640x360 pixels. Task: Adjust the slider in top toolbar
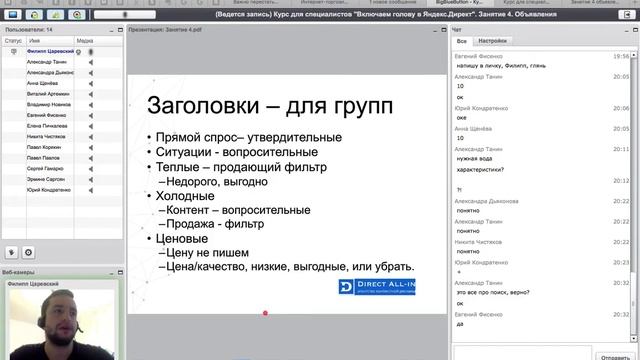pyautogui.click(x=124, y=15)
